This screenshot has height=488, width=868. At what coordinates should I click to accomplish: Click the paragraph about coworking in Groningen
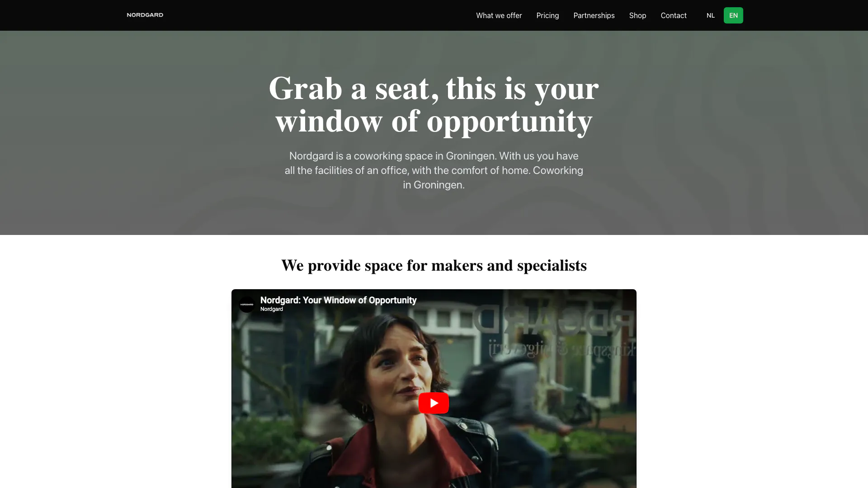[434, 170]
